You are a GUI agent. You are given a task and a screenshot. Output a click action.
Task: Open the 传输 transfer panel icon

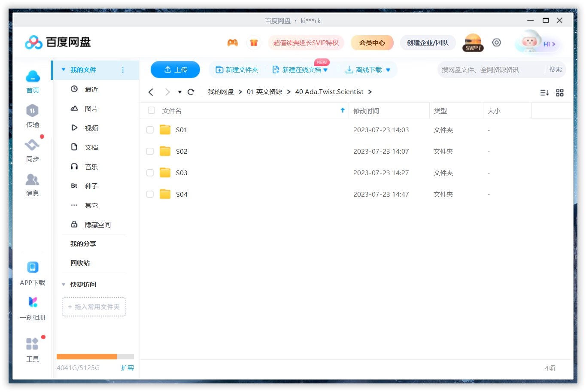[32, 111]
